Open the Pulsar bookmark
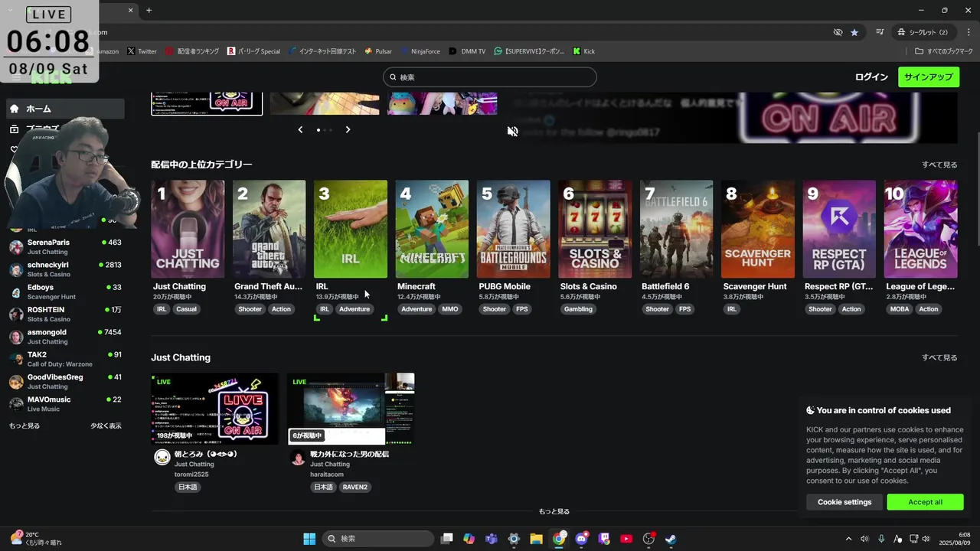This screenshot has width=980, height=551. pyautogui.click(x=378, y=51)
